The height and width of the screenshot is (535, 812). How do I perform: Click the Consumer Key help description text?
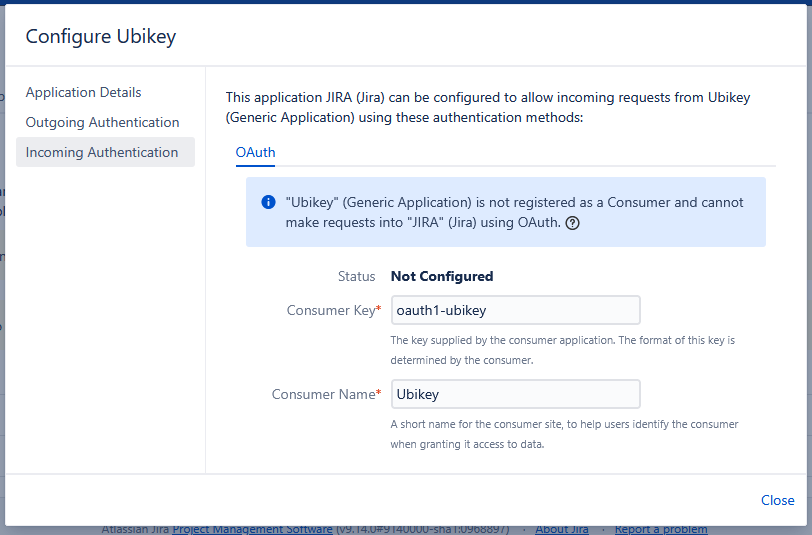tap(562, 350)
